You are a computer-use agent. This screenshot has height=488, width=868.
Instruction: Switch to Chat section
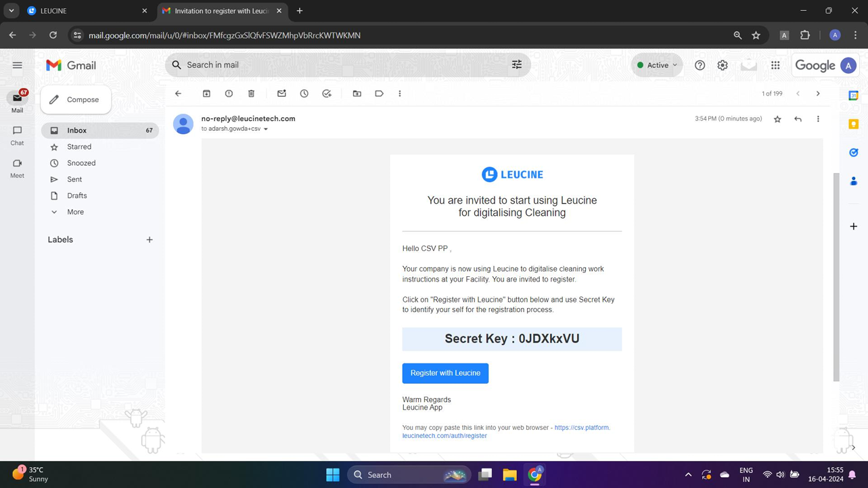17,135
